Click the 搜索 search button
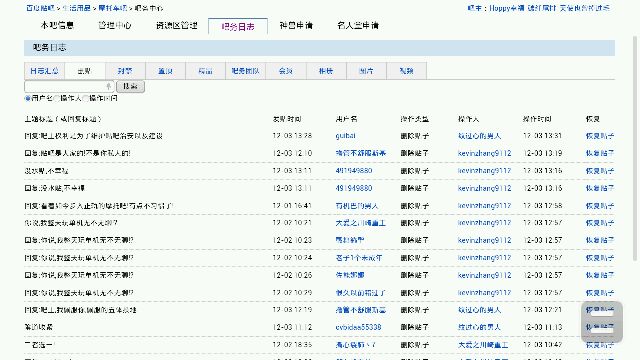 tap(131, 87)
